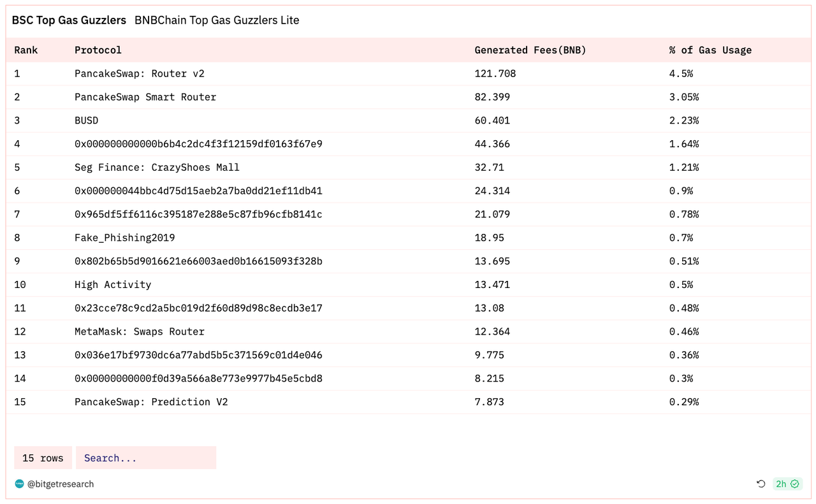Select the High Activity protocol cell

coord(113,285)
